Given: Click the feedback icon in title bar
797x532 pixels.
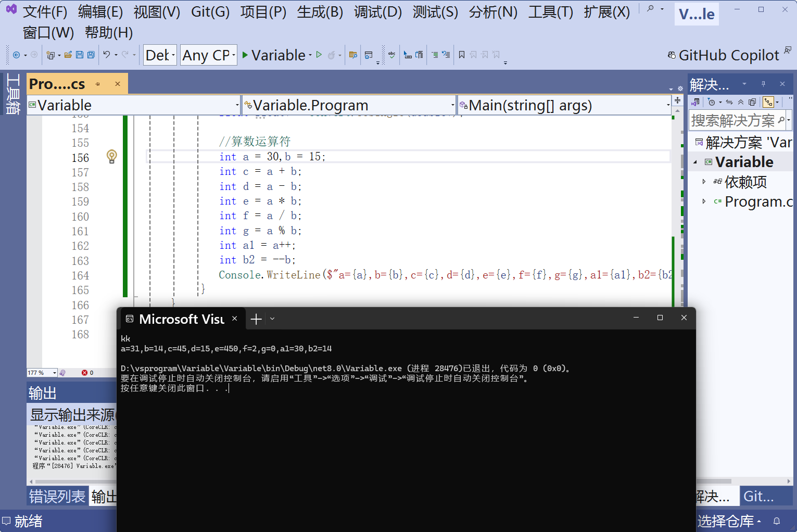Looking at the screenshot, I should pos(788,50).
